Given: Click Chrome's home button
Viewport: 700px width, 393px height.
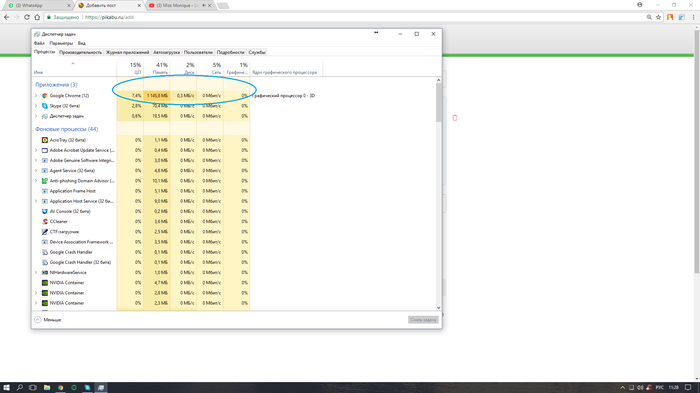Looking at the screenshot, I should [37, 17].
